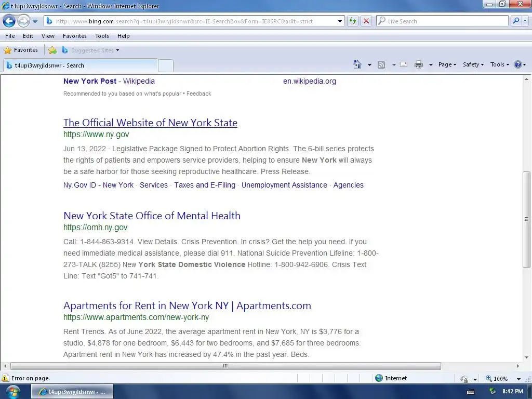Click the bing.com address bar URL
This screenshot has height=399, width=532.
(184, 21)
